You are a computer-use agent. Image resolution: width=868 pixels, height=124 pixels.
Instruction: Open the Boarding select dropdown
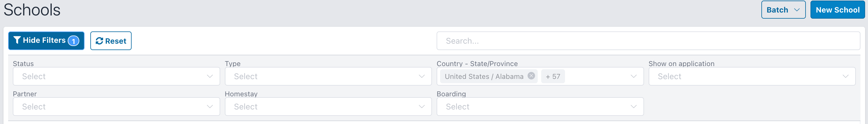pos(540,107)
